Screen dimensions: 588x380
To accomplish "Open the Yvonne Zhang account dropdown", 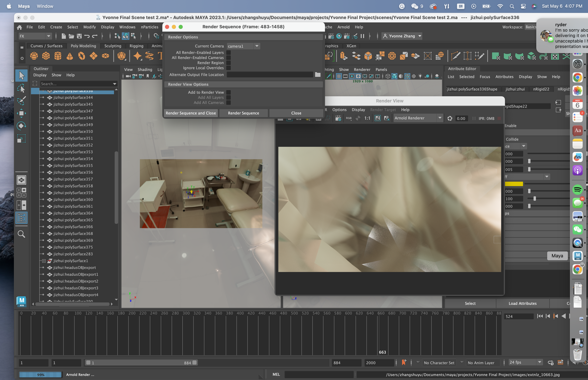I will pos(402,36).
